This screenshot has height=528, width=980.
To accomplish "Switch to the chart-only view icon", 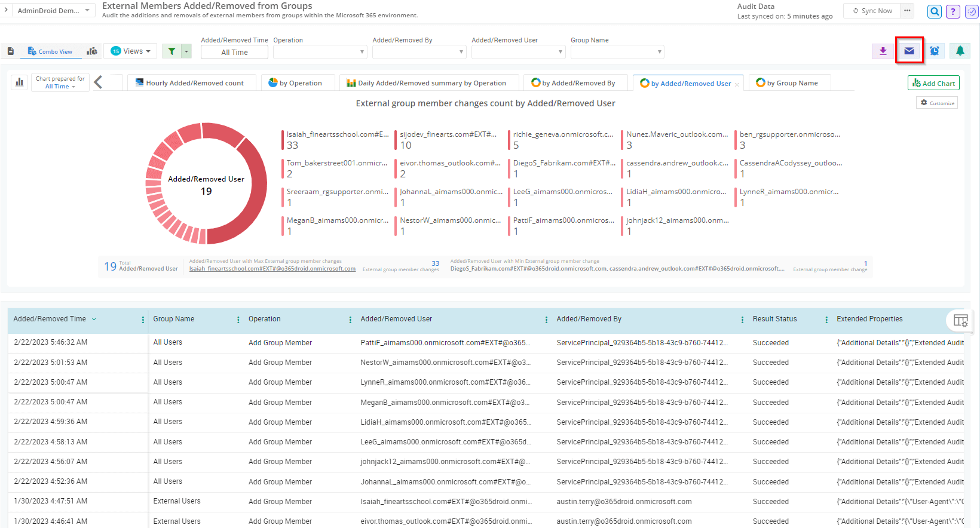I will 92,51.
